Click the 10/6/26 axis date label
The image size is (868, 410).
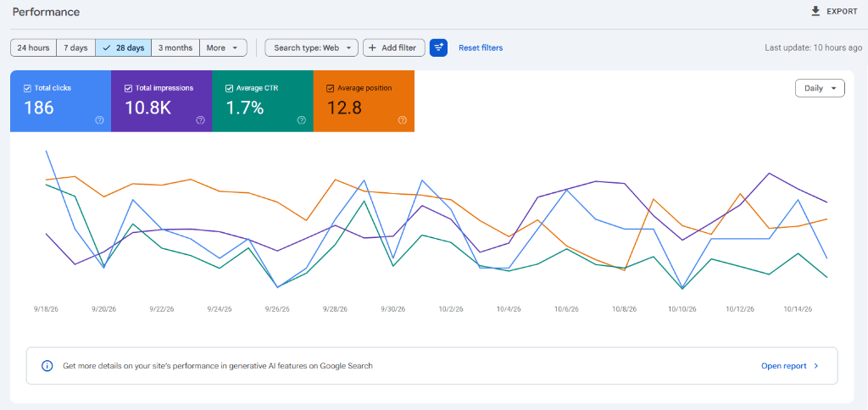pos(567,309)
